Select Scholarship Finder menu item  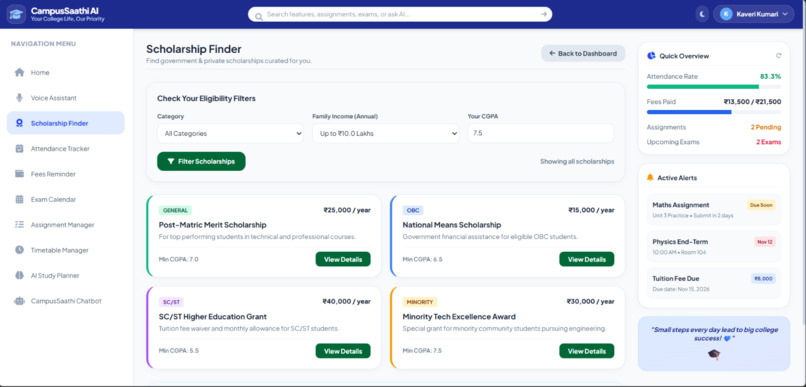[x=66, y=123]
